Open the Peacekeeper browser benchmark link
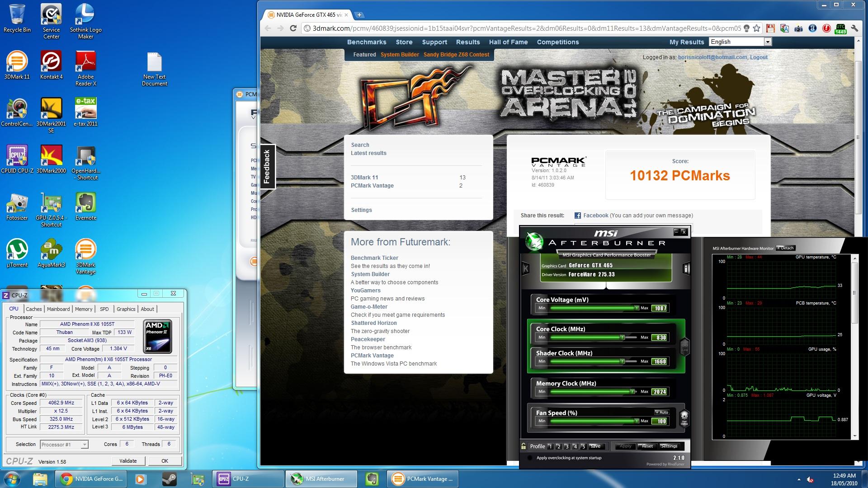The image size is (868, 488). pyautogui.click(x=368, y=339)
